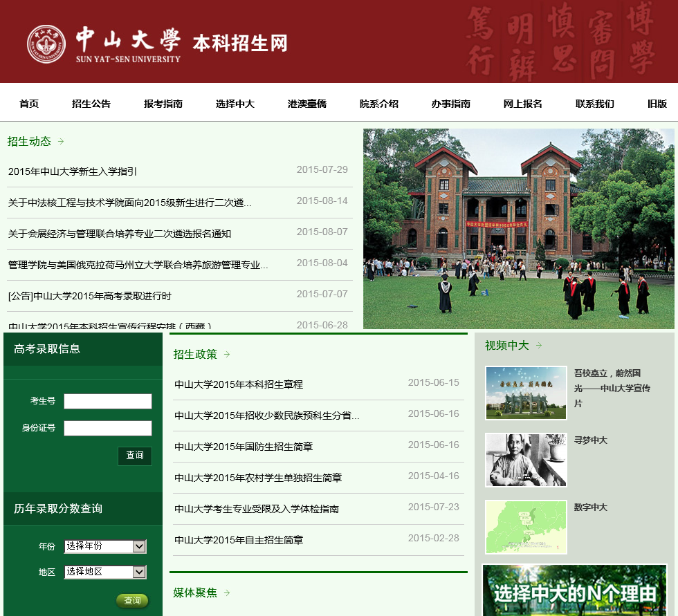The height and width of the screenshot is (616, 678).
Task: Open the 数字中大 text link
Action: [591, 507]
